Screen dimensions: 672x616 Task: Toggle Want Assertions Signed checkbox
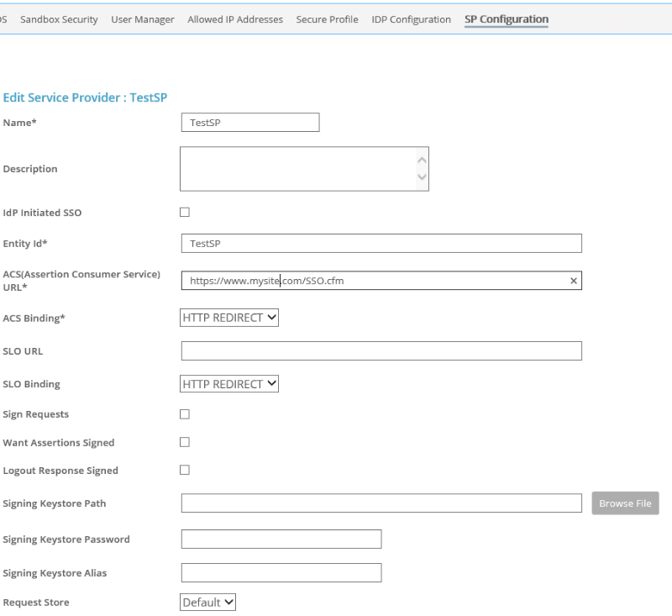pos(185,442)
